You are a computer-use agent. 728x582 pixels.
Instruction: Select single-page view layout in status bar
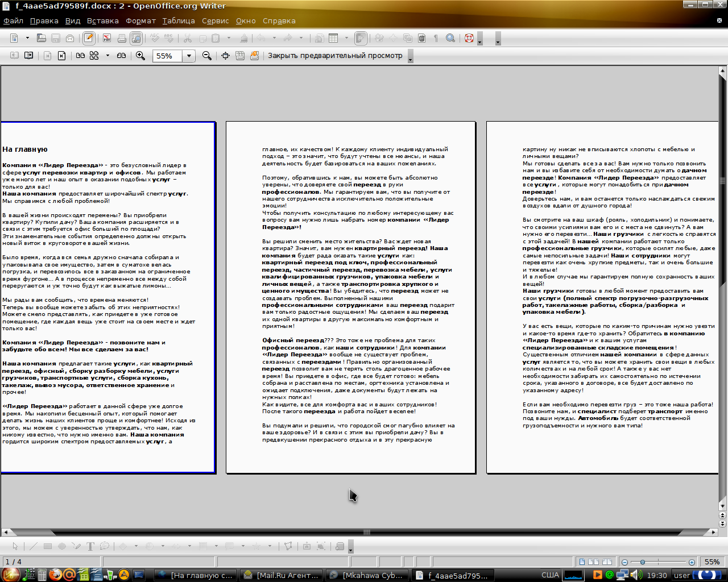coord(582,562)
